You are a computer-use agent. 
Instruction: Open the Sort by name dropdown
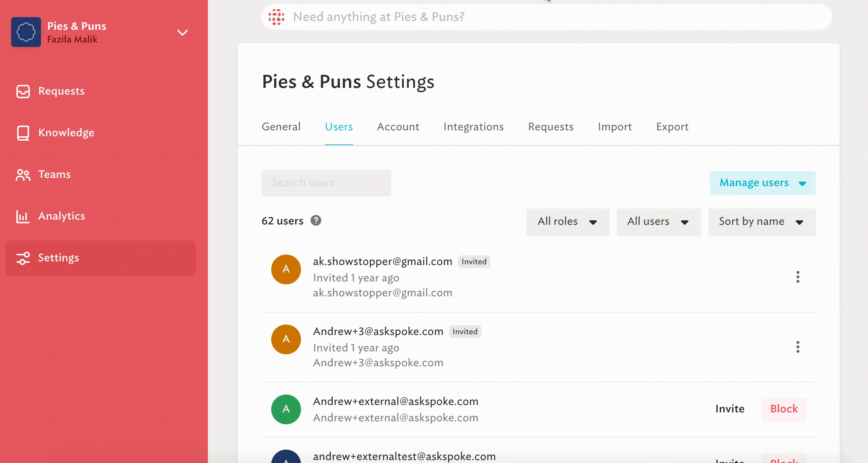pyautogui.click(x=762, y=222)
